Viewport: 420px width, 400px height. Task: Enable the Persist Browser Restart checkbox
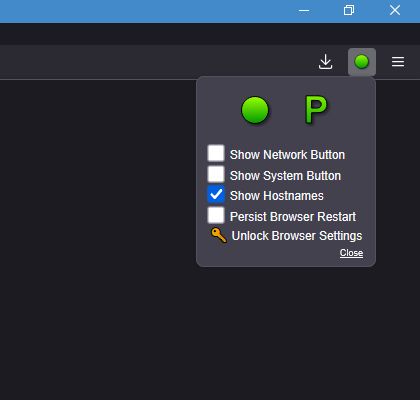tap(216, 215)
